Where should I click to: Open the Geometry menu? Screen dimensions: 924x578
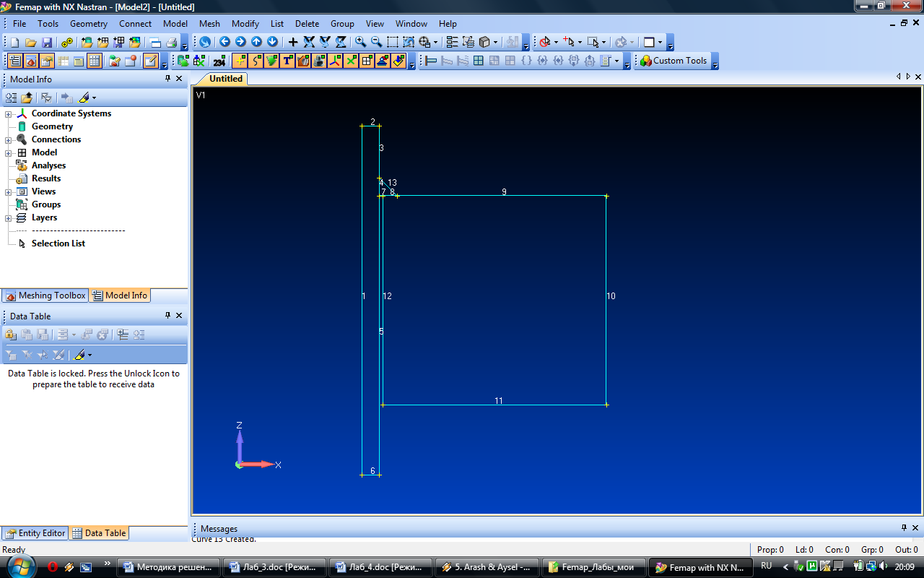click(x=89, y=24)
